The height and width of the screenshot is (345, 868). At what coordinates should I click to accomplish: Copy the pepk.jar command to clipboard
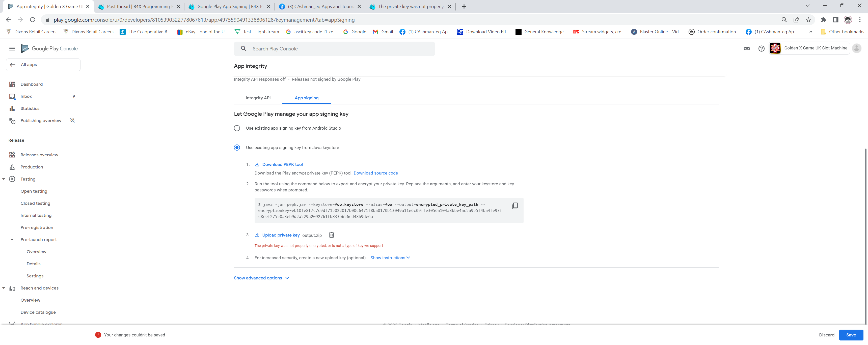pos(514,206)
